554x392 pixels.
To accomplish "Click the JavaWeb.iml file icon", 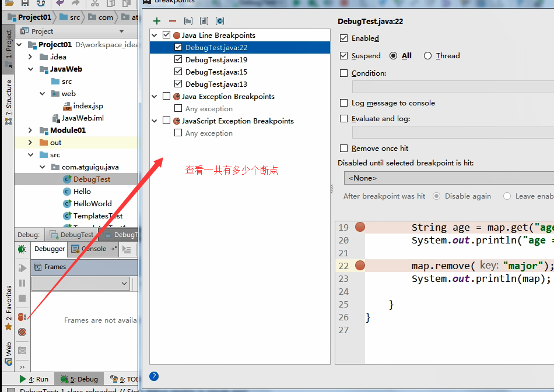I will [56, 118].
